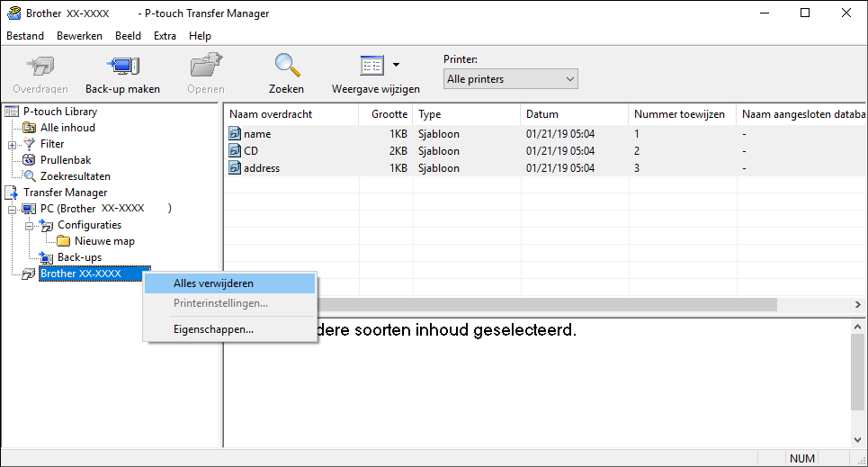This screenshot has height=467, width=868.
Task: Collapse the PC (Brother XX-XXXX) node
Action: pos(12,210)
